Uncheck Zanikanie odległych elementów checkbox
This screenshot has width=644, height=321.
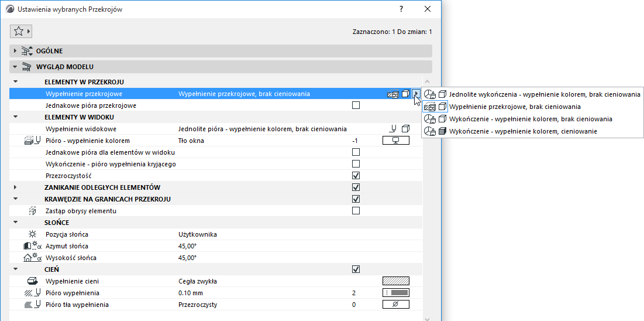(x=356, y=187)
